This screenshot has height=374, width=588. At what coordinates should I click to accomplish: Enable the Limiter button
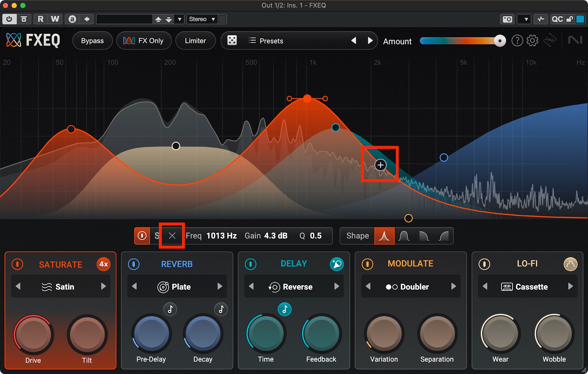click(195, 41)
